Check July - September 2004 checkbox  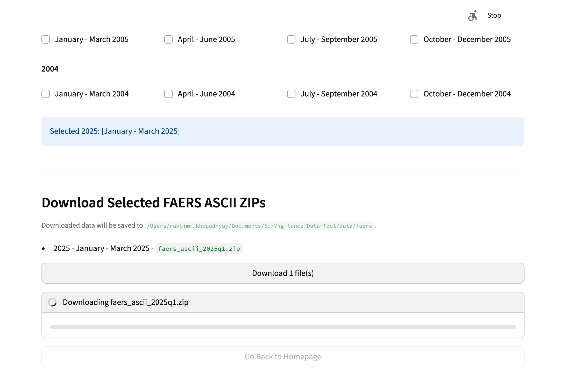click(291, 94)
